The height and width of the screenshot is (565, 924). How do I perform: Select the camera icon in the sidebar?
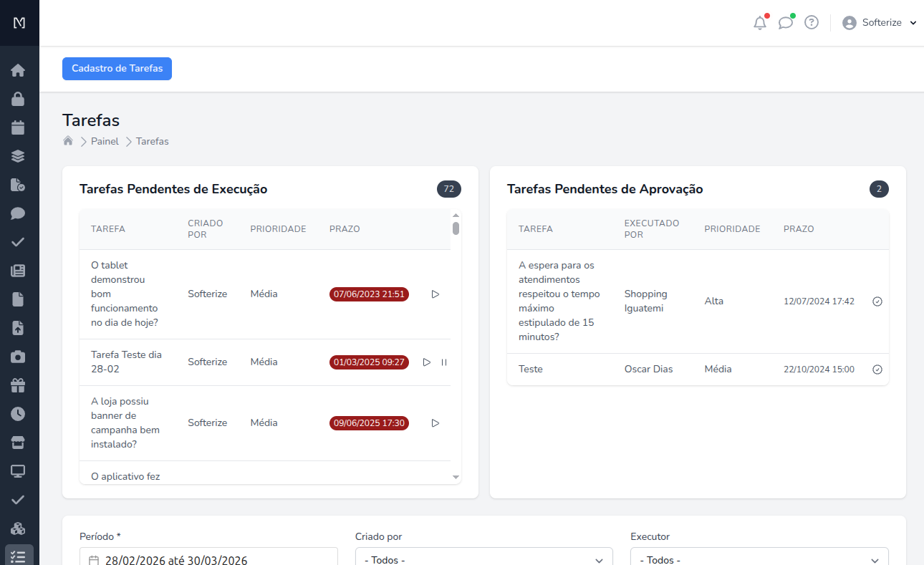[x=19, y=356]
